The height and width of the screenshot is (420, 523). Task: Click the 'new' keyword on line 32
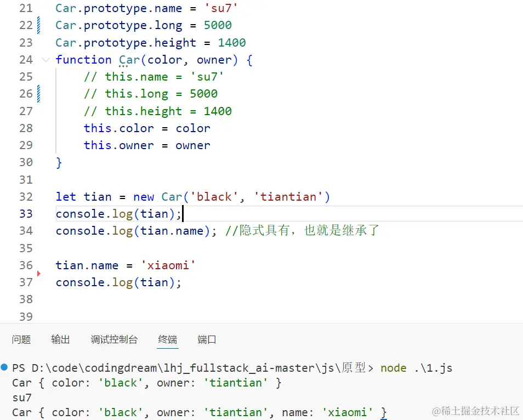[x=144, y=197]
